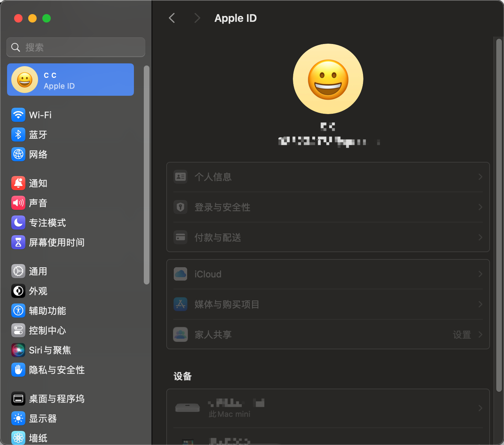This screenshot has height=445, width=504.
Task: Open the Sound (声音) speaker icon
Action: click(18, 203)
